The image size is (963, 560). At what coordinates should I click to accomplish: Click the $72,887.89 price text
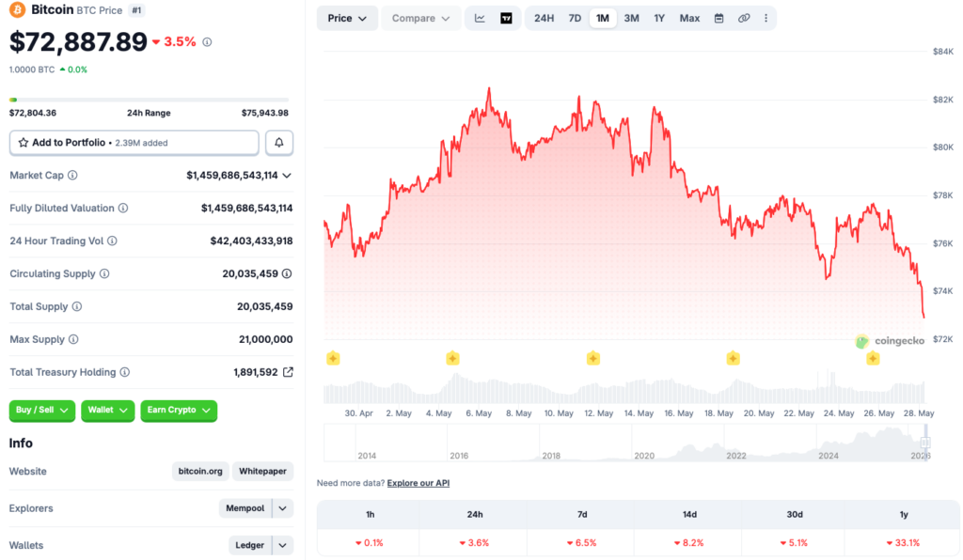[x=78, y=41]
